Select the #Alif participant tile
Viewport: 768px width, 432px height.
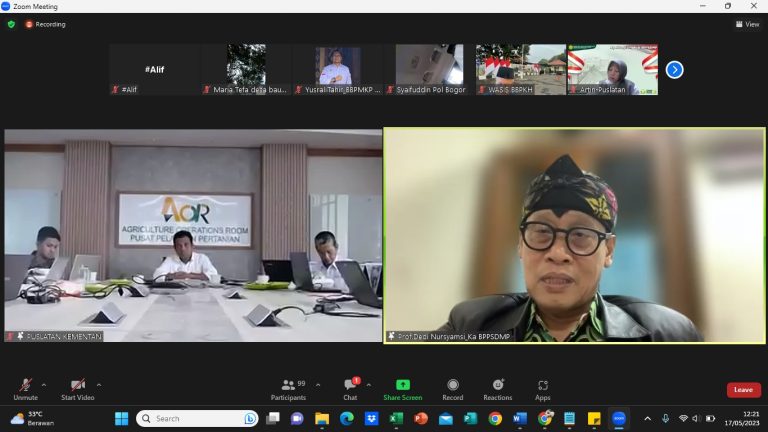pos(154,69)
